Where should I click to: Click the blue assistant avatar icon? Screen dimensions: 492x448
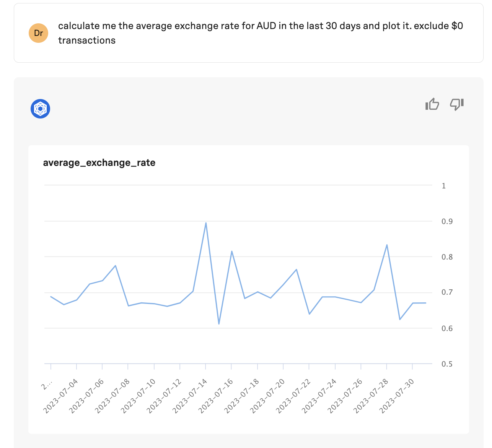40,109
